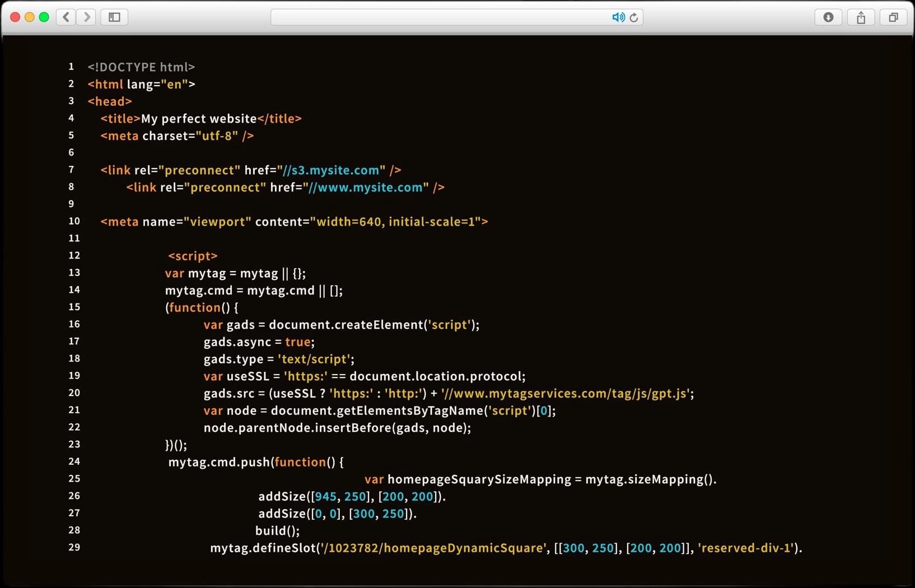The width and height of the screenshot is (915, 588).
Task: Click the green zoom window button
Action: click(44, 17)
